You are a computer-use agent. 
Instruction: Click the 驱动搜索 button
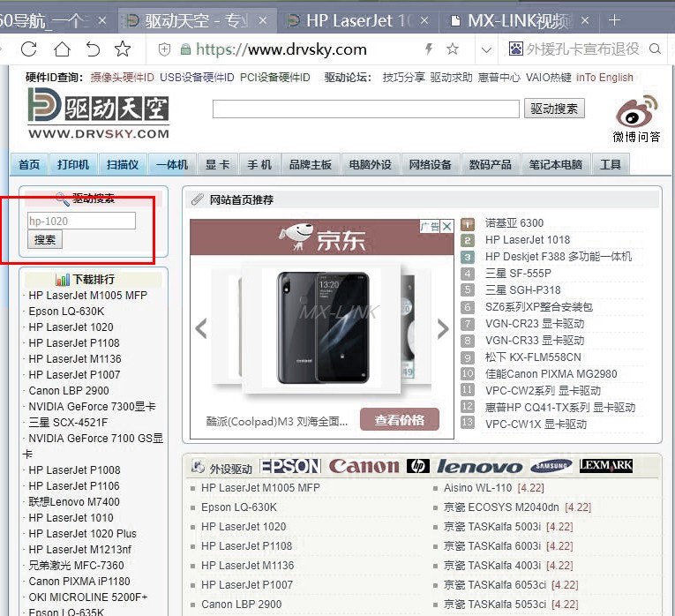point(554,109)
